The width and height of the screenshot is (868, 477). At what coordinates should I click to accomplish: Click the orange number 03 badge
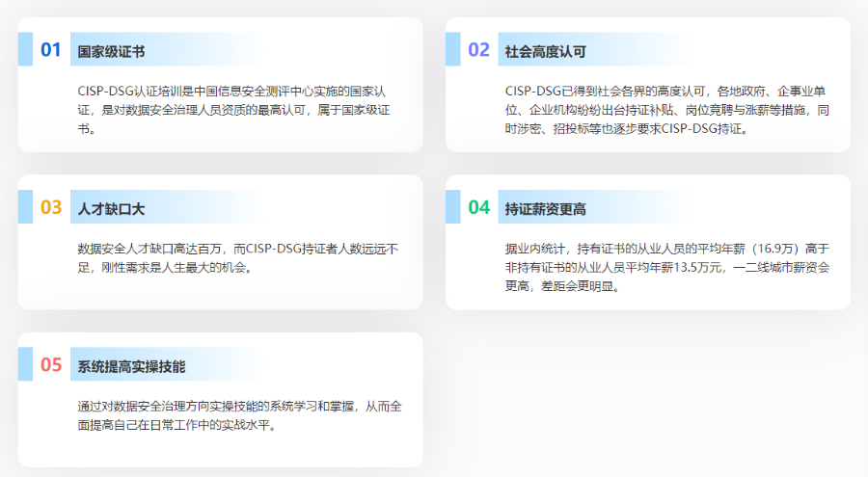pos(51,207)
